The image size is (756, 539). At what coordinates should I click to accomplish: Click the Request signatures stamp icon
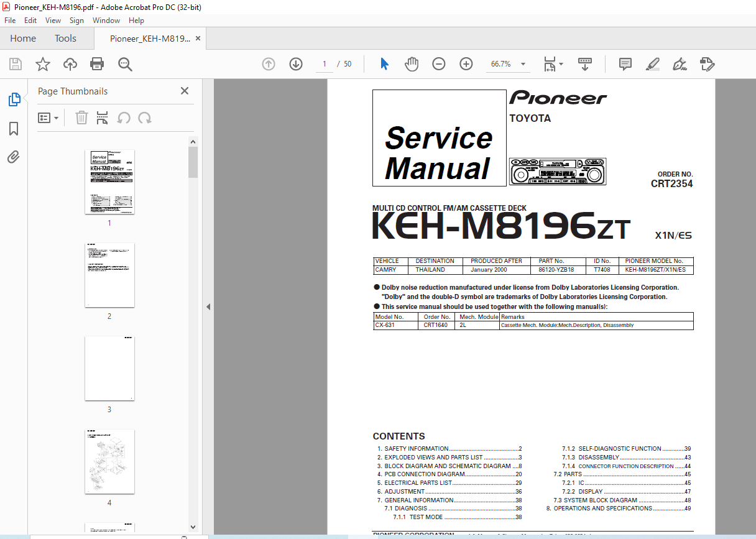click(707, 64)
